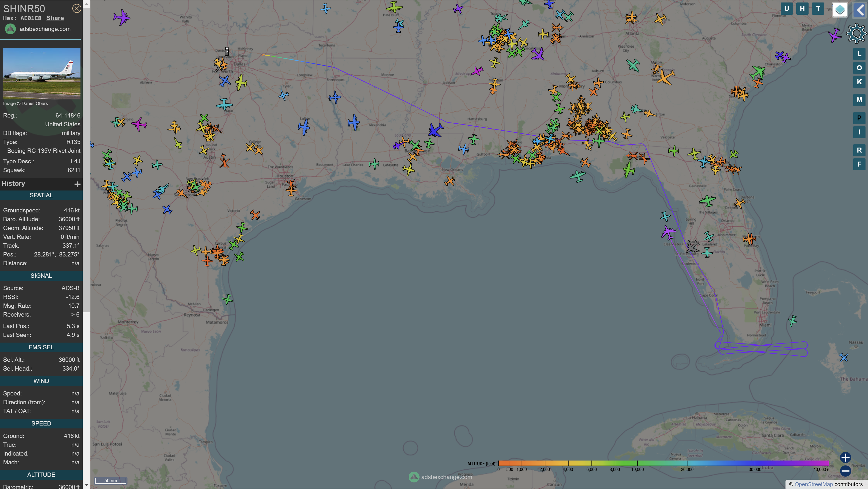
Task: Click the ALTITUDE section header
Action: [41, 475]
